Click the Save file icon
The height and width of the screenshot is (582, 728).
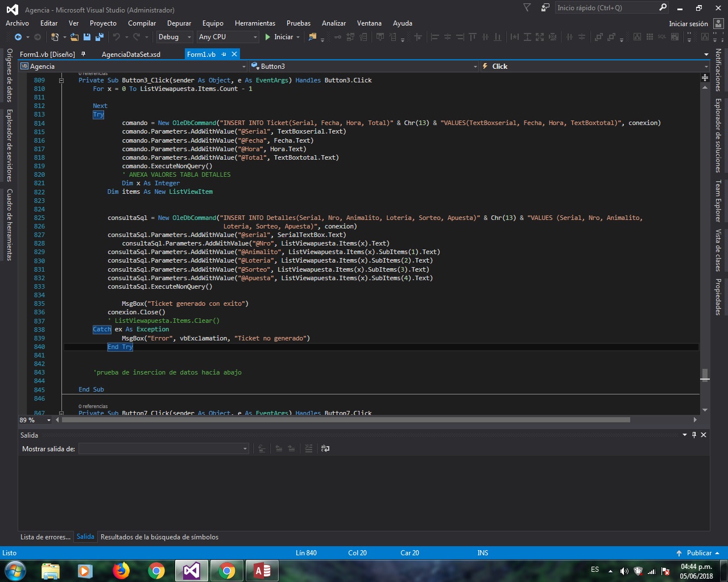[x=87, y=37]
